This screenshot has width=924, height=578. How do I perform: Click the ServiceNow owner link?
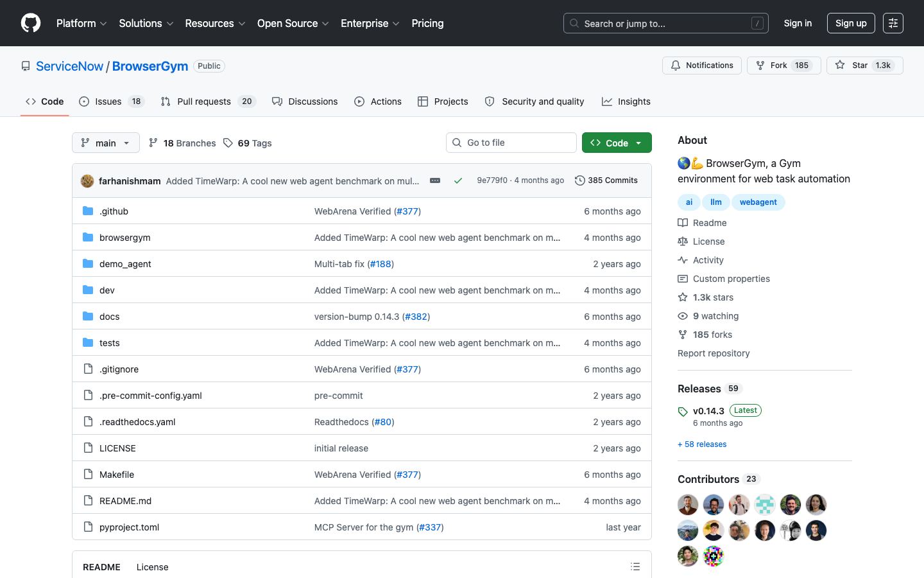coord(69,66)
